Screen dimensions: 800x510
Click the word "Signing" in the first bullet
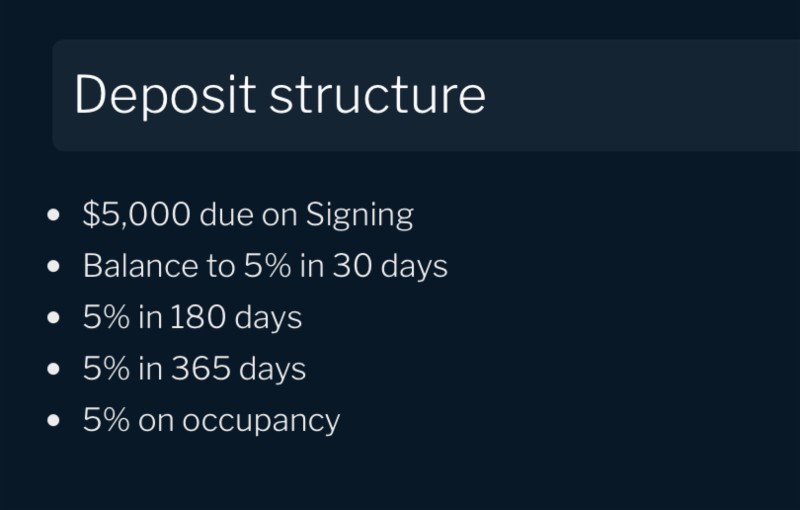click(x=360, y=215)
